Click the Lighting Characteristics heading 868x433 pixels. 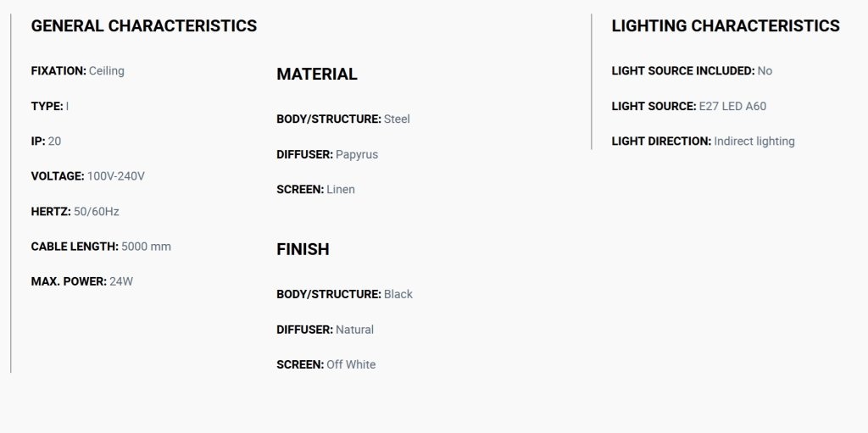[x=726, y=26]
